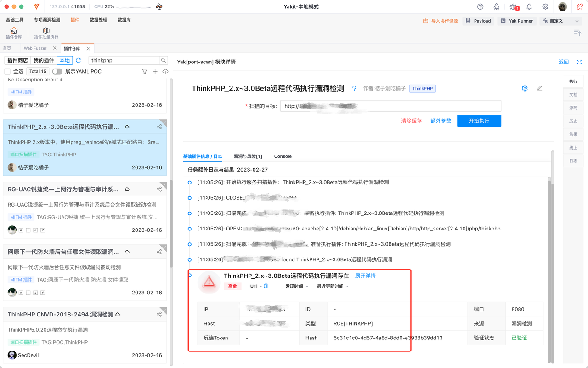
Task: Open notifications bell icon
Action: click(529, 6)
